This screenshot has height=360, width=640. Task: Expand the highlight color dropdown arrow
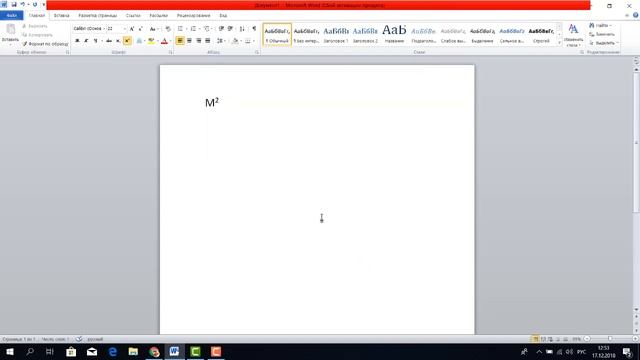(157, 41)
